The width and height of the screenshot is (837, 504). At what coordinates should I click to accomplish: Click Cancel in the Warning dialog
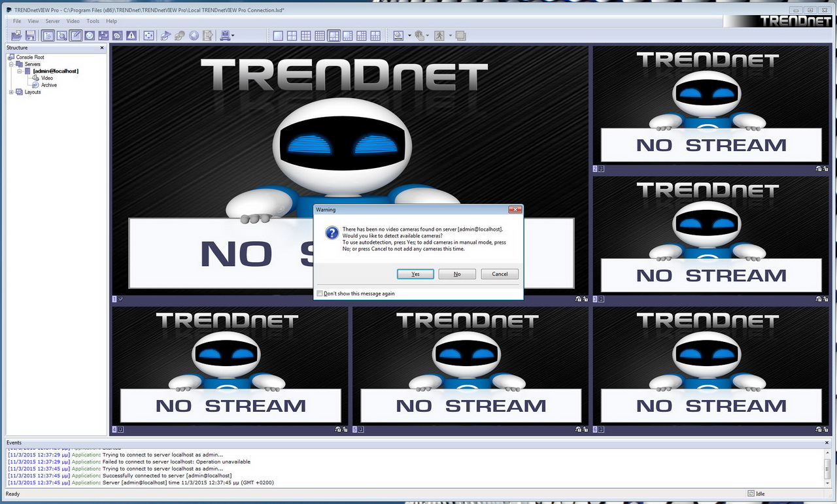[500, 274]
